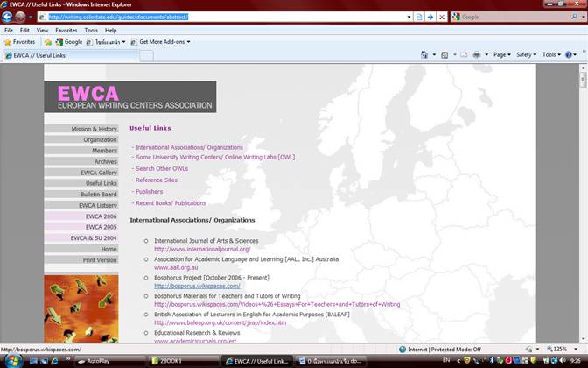Click the Archives sidebar link

[81, 161]
